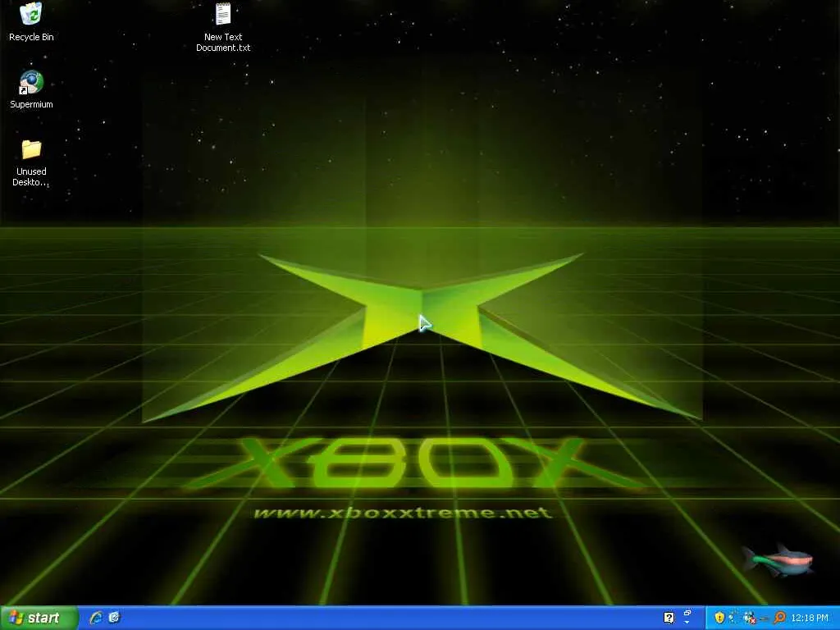
Task: Click the orange magnifier tray icon
Action: [x=779, y=618]
